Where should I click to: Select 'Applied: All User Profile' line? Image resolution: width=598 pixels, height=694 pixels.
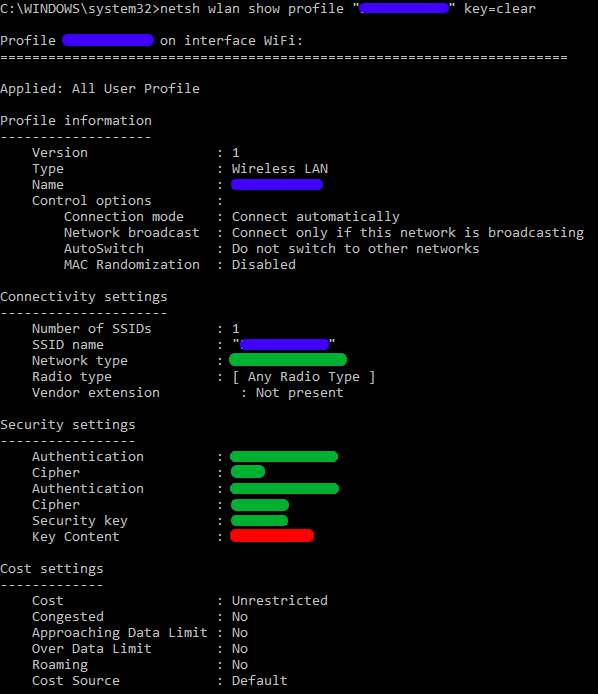[x=100, y=89]
